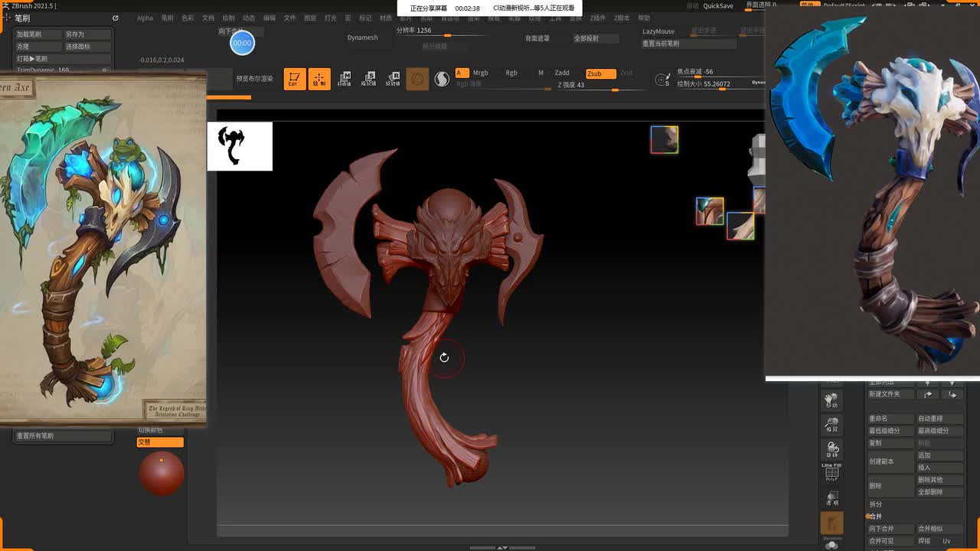
Task: Click the orange-brown sculptris sphere icon
Action: tap(417, 79)
